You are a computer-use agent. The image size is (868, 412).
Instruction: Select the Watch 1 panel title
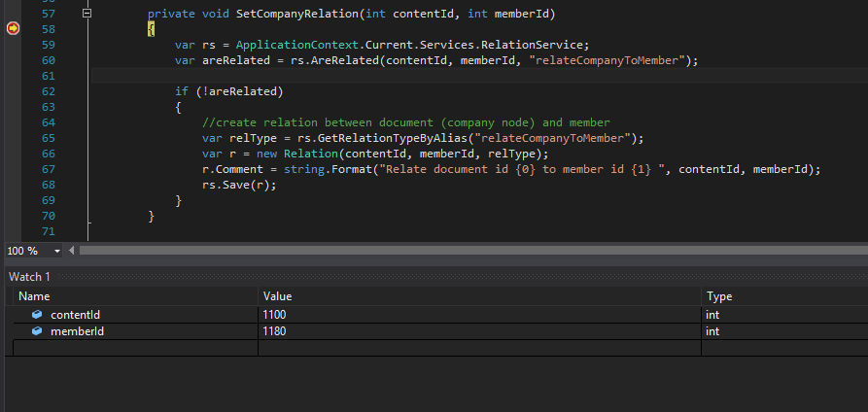click(29, 276)
